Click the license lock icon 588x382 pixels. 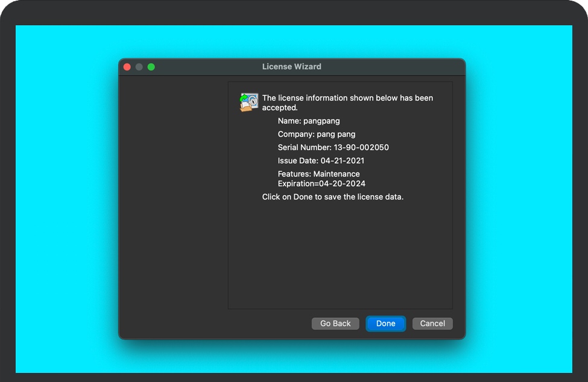pos(249,102)
